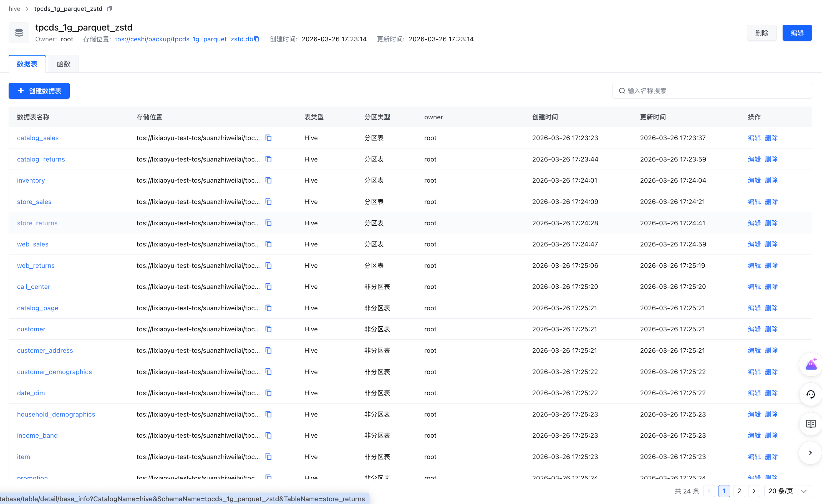Image resolution: width=822 pixels, height=504 pixels.
Task: Switch to the 函数 tab
Action: click(x=63, y=64)
